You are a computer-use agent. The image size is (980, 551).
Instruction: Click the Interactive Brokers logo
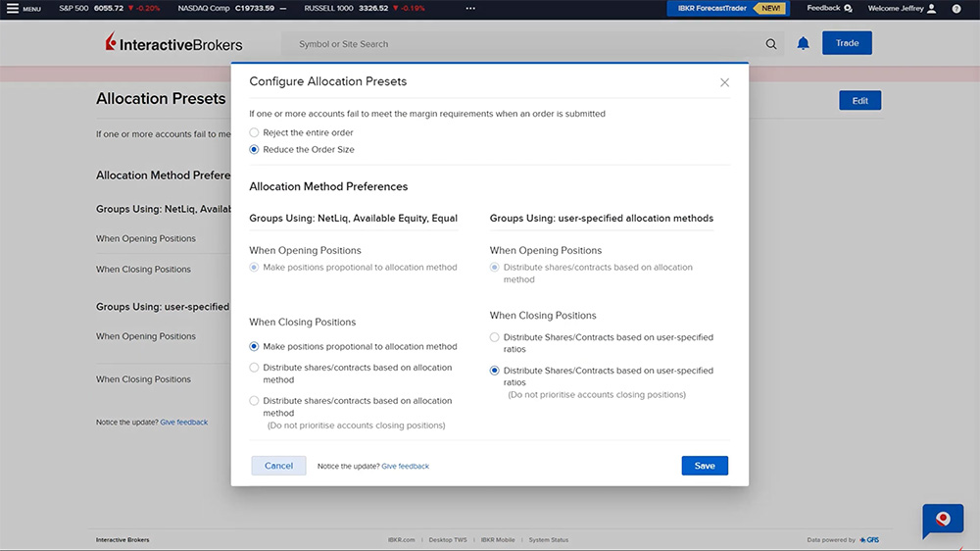click(173, 43)
